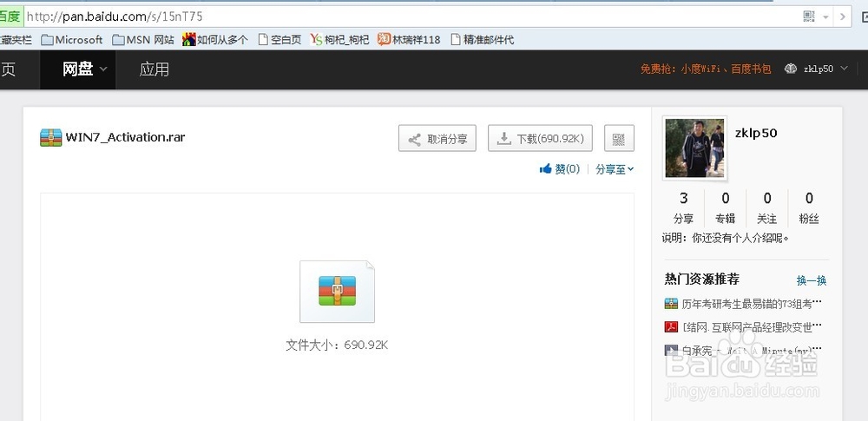Open the zklp50 profile photo
Screen dimensions: 868x421
[x=694, y=148]
